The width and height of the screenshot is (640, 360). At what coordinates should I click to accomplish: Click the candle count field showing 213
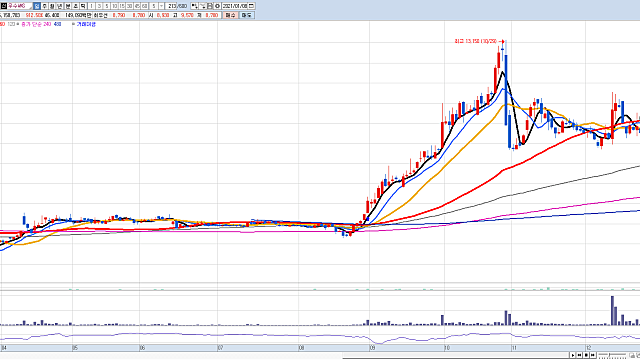coord(171,6)
